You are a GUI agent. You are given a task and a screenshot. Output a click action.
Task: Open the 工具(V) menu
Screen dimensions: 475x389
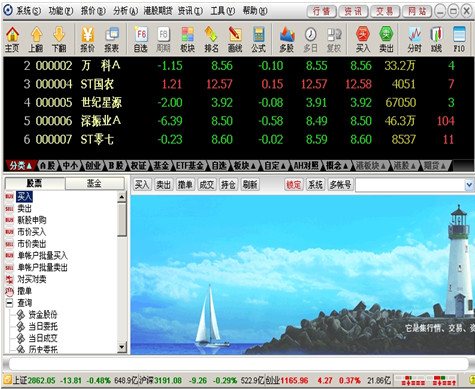223,11
